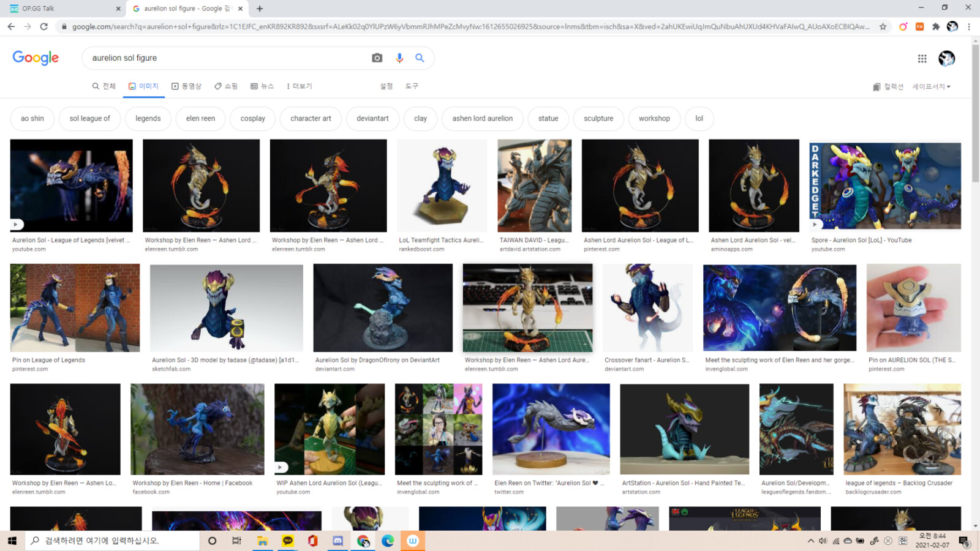Open Chrome's three-dot menu icon
The image size is (980, 551).
pos(968,27)
